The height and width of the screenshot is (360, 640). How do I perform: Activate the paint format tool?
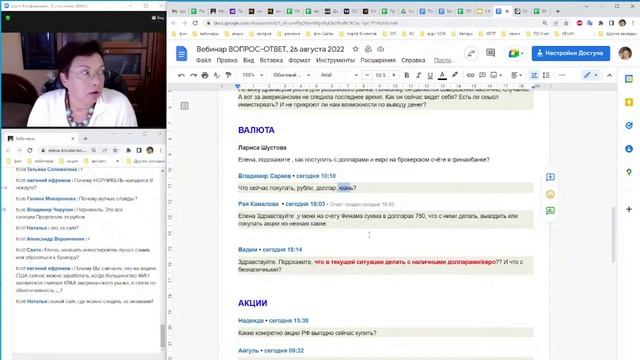229,75
